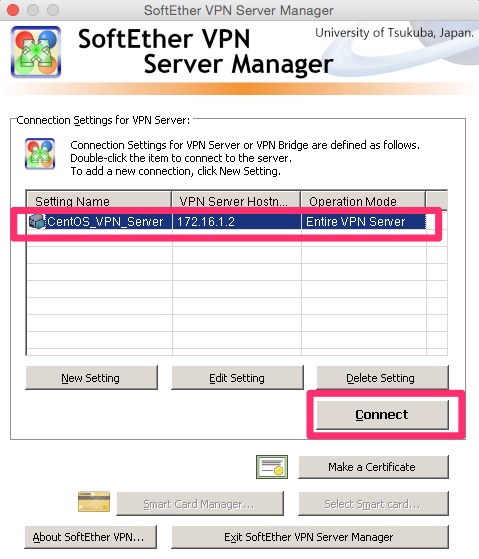The width and height of the screenshot is (479, 559).
Task: Exit SoftEther VPN Server Manager
Action: pos(310,537)
